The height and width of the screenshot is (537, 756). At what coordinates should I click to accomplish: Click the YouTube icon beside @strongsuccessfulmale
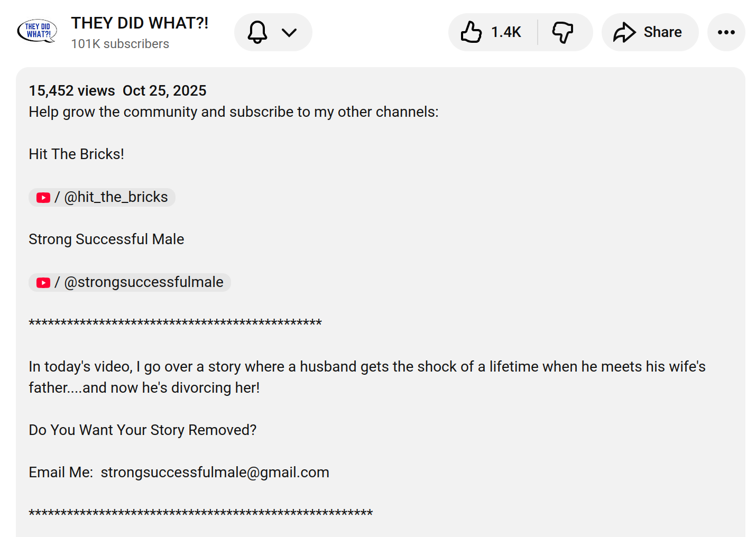coord(43,283)
